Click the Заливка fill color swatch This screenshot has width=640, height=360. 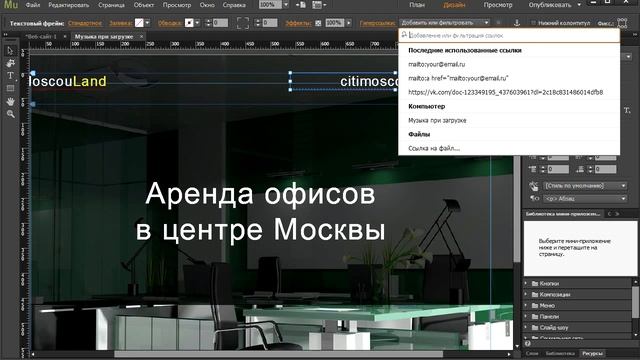pyautogui.click(x=139, y=23)
